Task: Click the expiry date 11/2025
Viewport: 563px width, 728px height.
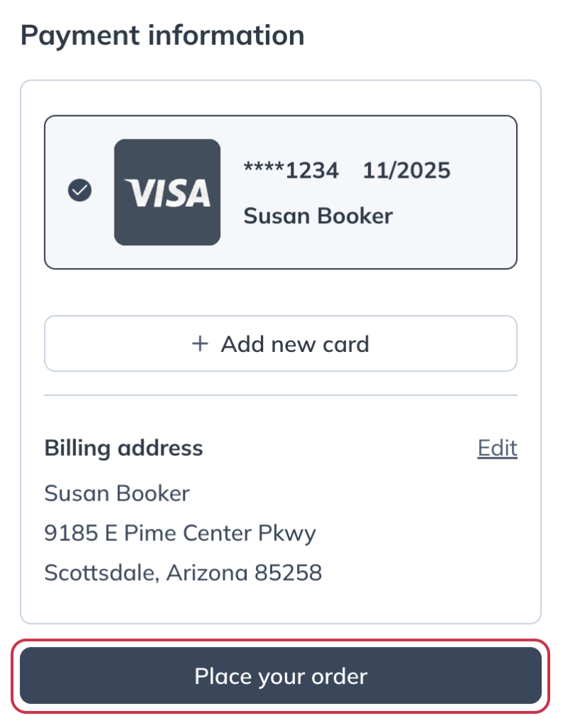Action: tap(406, 171)
